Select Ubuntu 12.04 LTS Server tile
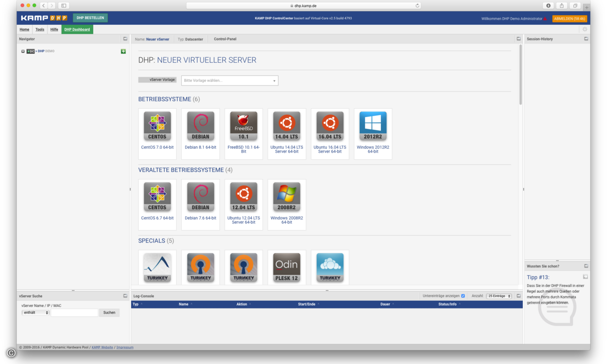Screen dimensions: 607x364 coord(243,205)
